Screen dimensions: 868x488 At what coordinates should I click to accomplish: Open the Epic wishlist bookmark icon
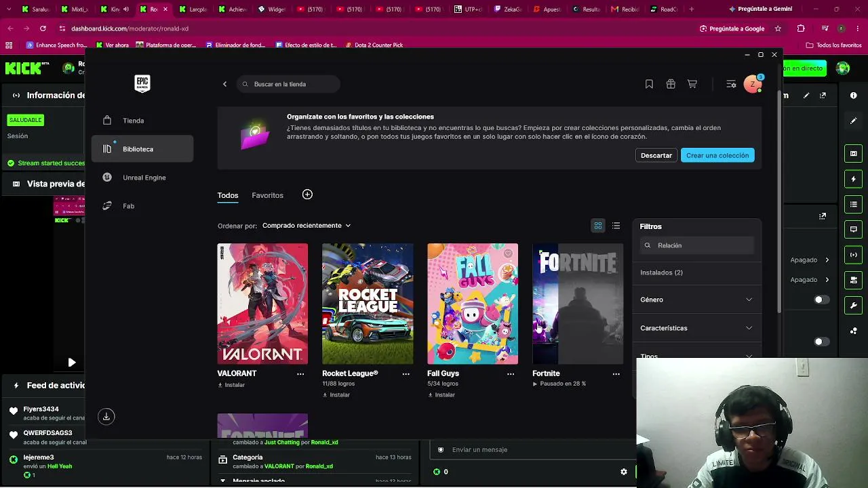[649, 84]
